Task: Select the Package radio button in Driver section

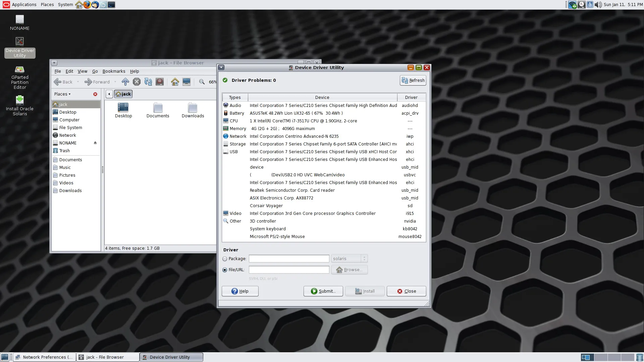Action: tap(225, 258)
